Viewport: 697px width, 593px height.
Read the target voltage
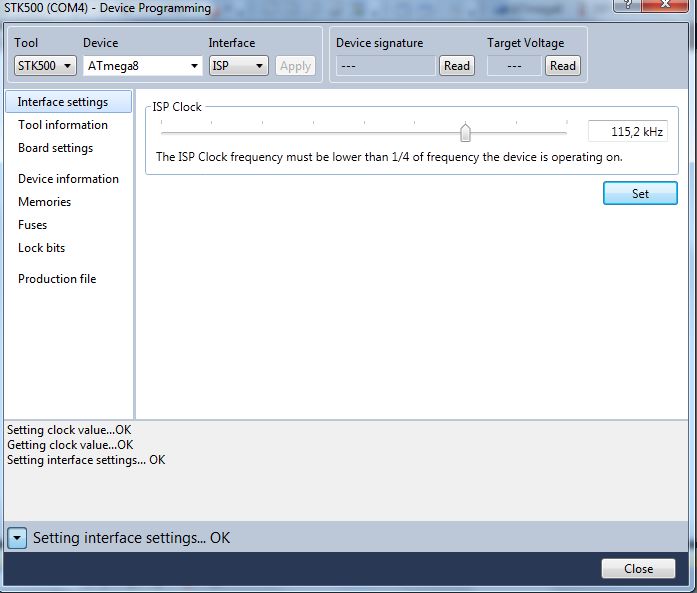pos(562,66)
